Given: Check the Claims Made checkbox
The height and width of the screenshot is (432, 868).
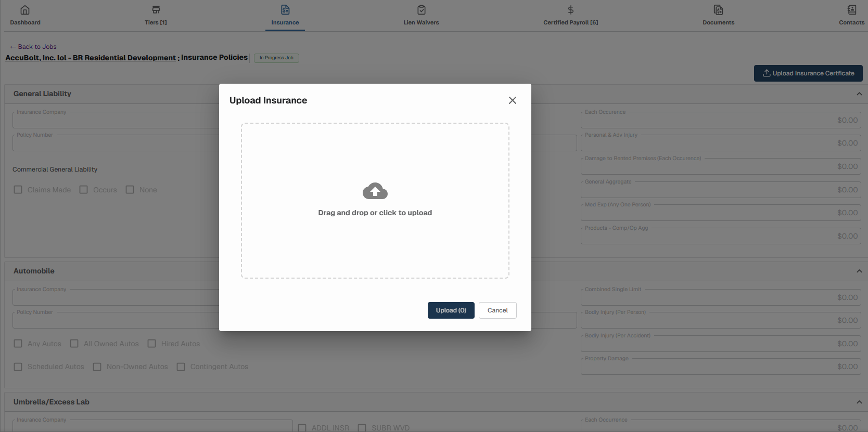Looking at the screenshot, I should pos(18,190).
